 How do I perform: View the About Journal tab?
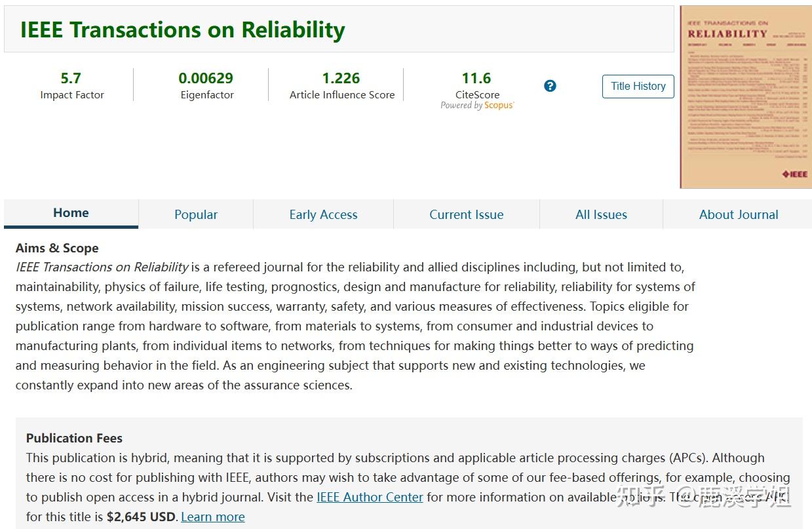[x=739, y=214]
